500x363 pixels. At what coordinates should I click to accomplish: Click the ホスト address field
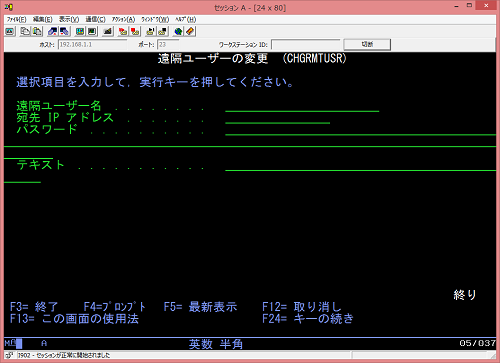tap(92, 44)
